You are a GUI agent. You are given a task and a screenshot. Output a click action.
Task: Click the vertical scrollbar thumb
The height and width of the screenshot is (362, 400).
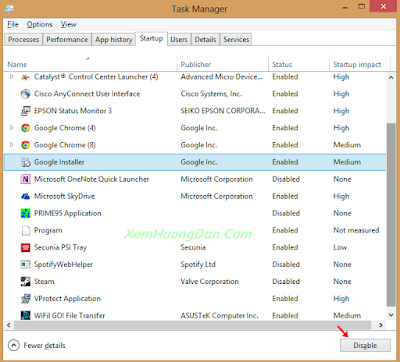[391, 214]
